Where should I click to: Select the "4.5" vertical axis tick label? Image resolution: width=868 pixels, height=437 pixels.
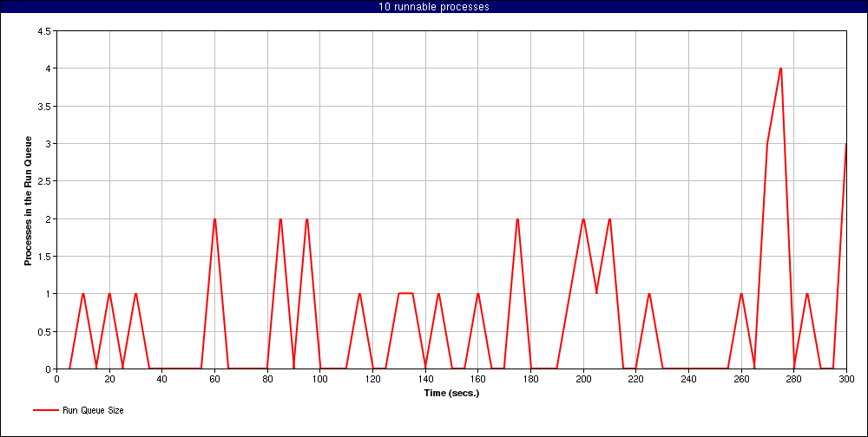point(45,31)
